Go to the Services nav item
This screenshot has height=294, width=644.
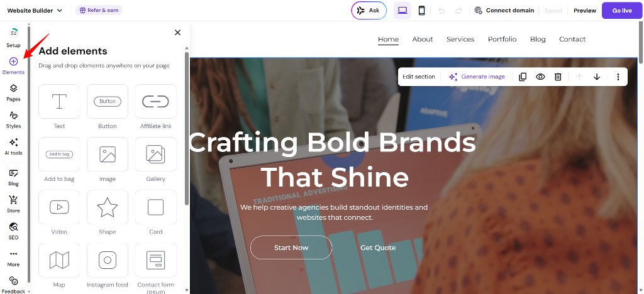(x=460, y=40)
